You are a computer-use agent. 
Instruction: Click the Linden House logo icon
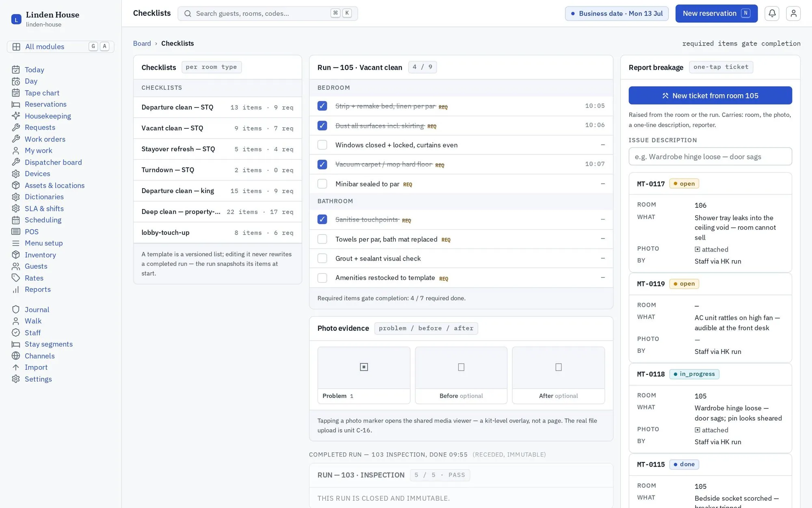click(16, 19)
